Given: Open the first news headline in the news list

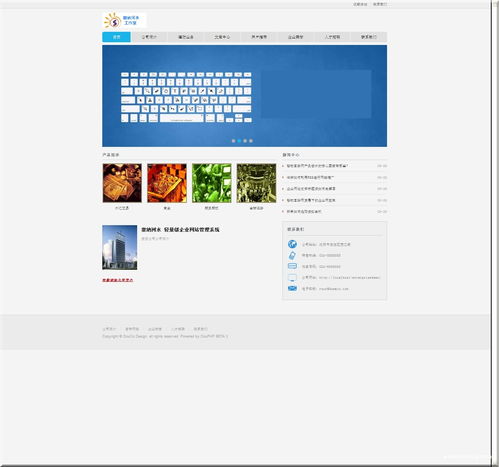Looking at the screenshot, I should click(317, 166).
